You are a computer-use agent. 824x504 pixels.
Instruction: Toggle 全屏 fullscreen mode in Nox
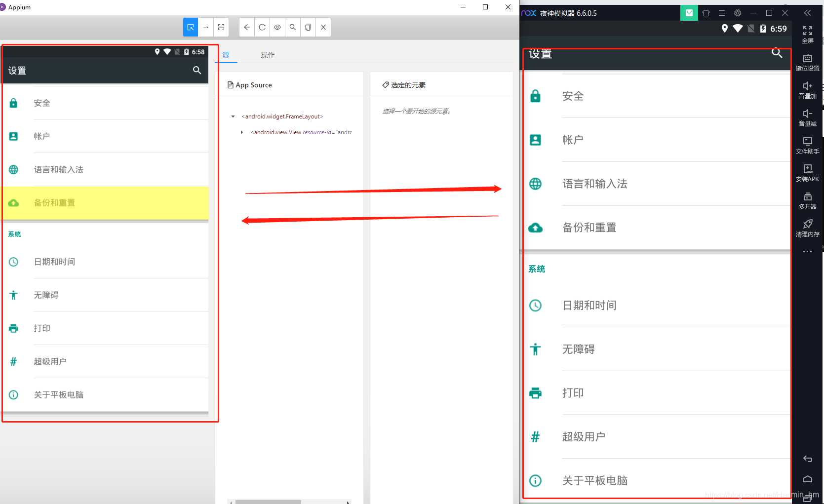click(x=807, y=35)
